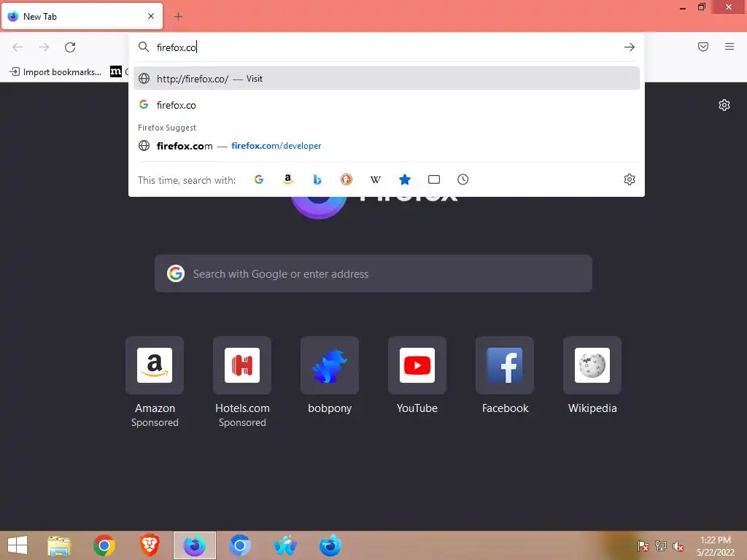Open the taskbar clock showing 1:22 PM
The width and height of the screenshot is (747, 560).
coord(716,546)
